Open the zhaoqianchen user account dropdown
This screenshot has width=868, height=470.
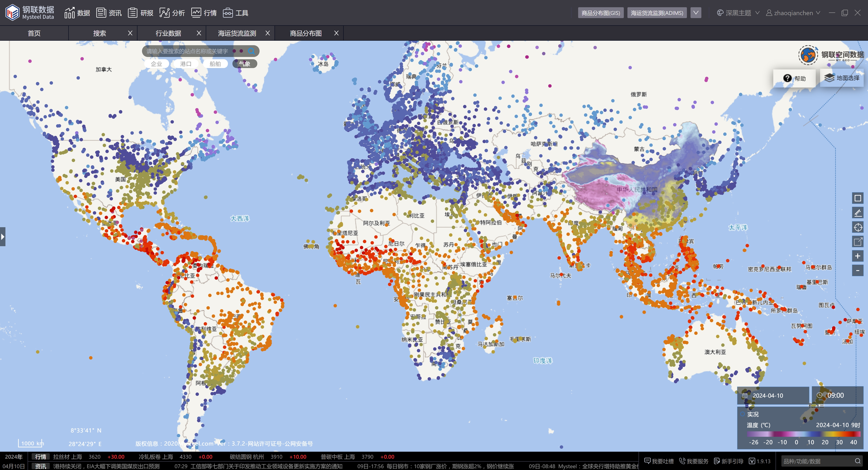tap(793, 13)
